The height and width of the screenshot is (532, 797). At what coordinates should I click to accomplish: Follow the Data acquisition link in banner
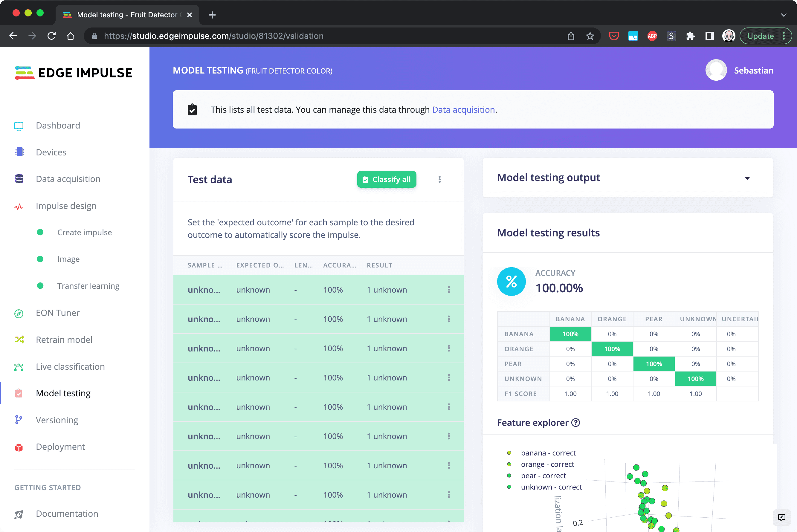[x=463, y=110]
